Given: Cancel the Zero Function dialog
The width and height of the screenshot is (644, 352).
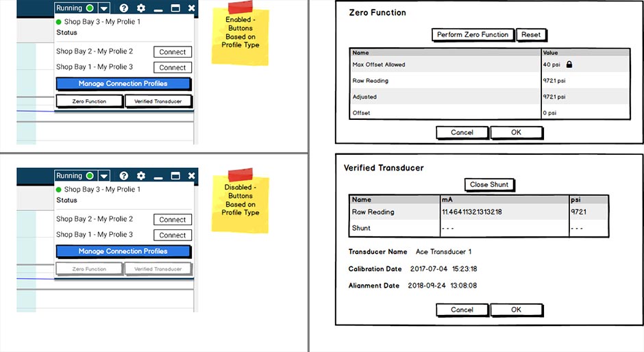Looking at the screenshot, I should click(x=462, y=132).
